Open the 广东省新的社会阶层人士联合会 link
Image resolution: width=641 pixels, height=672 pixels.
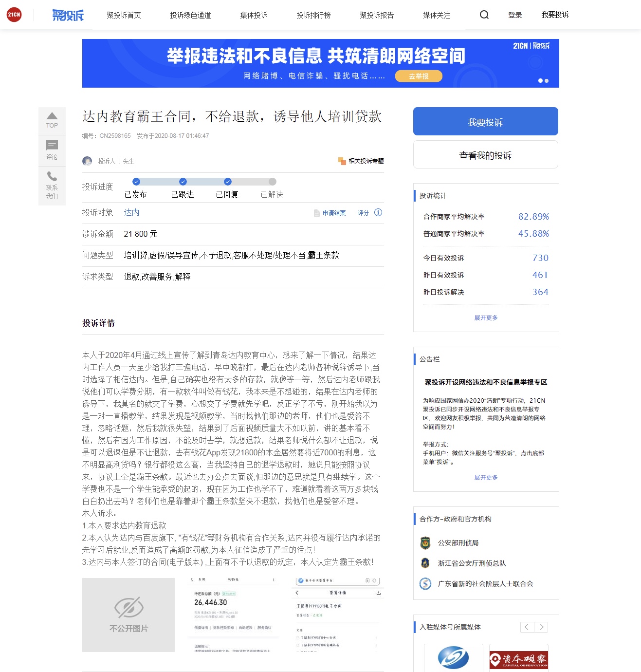486,583
